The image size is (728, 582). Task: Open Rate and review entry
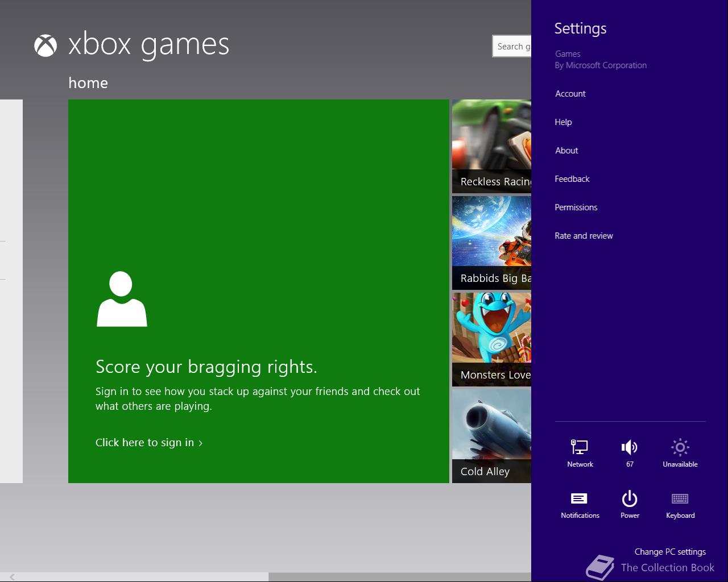[584, 236]
